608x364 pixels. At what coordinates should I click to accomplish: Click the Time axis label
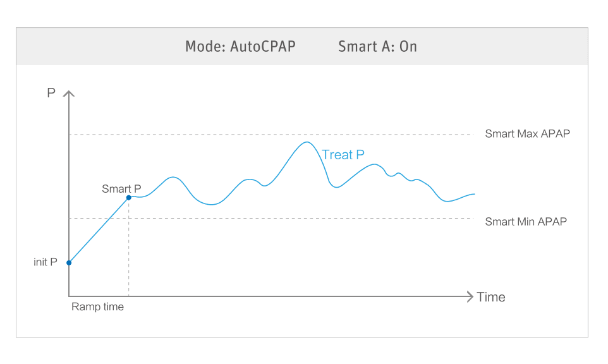tap(491, 297)
